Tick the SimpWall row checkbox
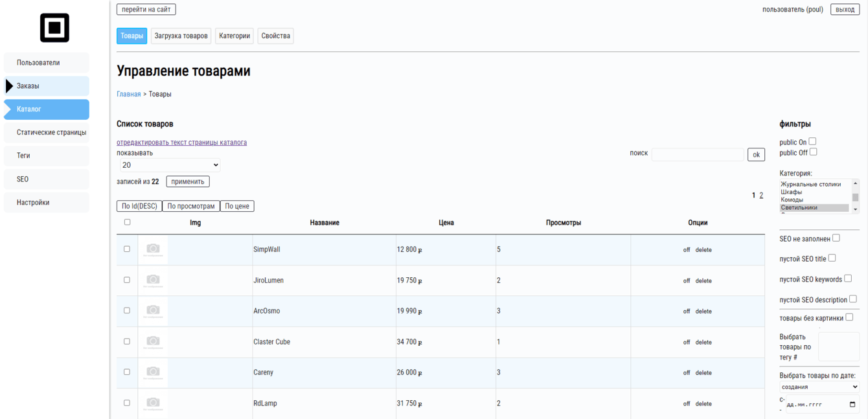 (127, 249)
